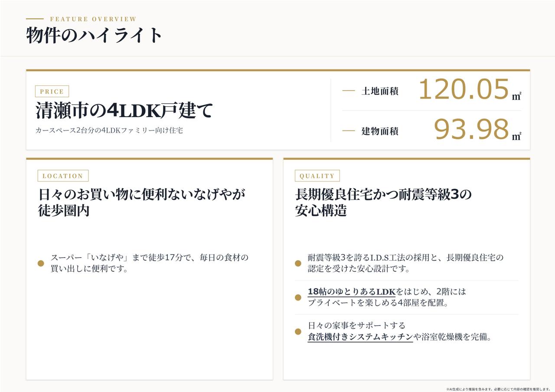Click the 土地面積 label
This screenshot has height=392, width=555.
(380, 91)
